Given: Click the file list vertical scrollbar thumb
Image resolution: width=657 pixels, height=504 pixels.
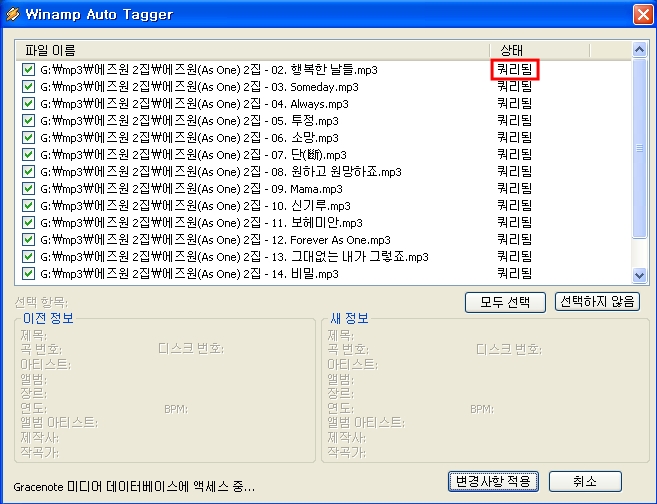Looking at the screenshot, I should (639, 148).
